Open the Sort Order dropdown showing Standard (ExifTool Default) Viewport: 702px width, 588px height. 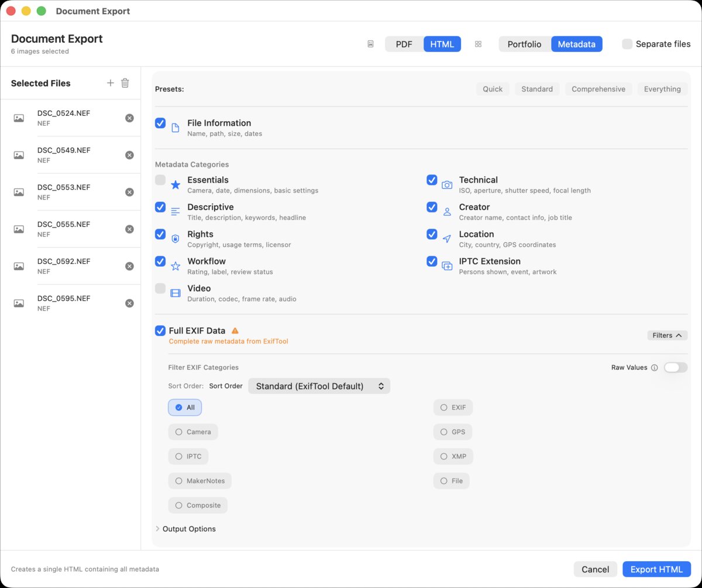pyautogui.click(x=319, y=386)
